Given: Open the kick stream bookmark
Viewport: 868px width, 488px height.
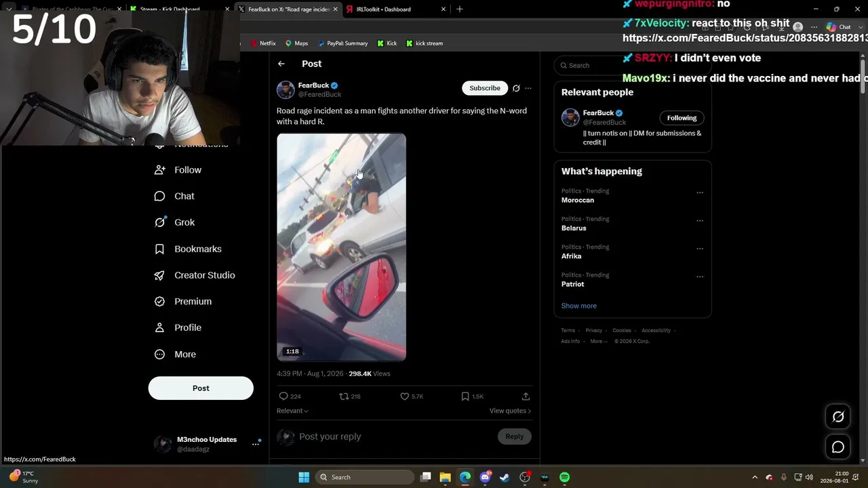Looking at the screenshot, I should [x=425, y=43].
